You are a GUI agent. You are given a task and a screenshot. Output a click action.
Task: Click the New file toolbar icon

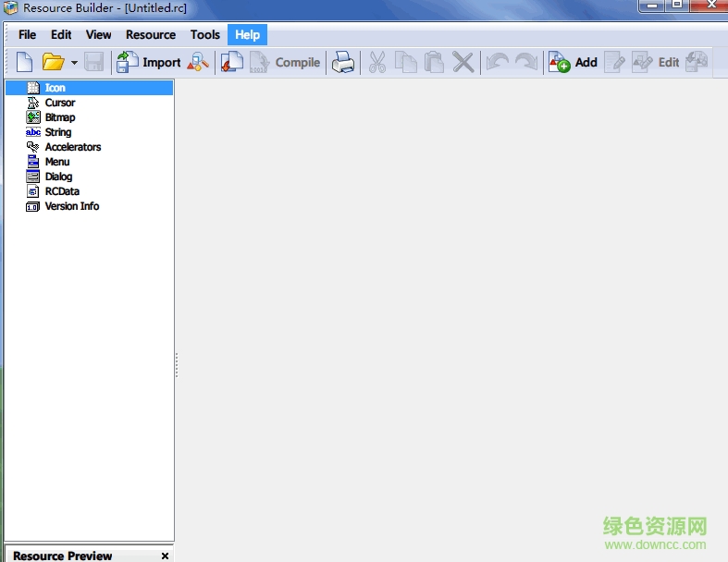(x=25, y=62)
